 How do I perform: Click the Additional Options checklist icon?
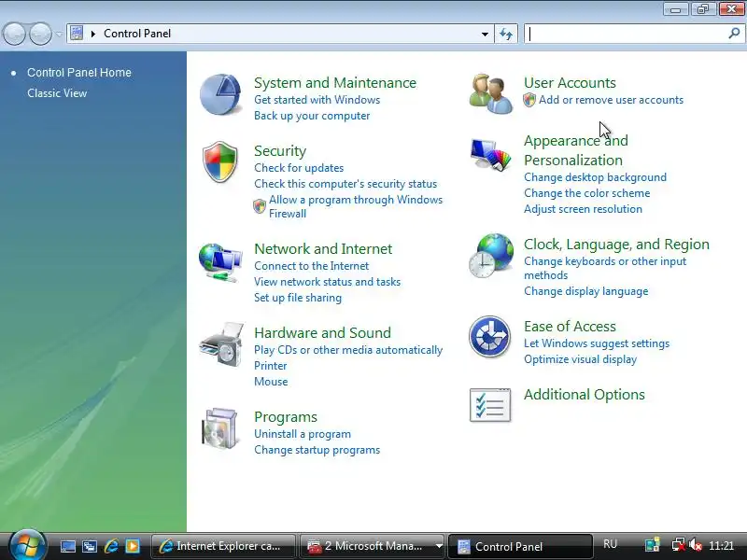coord(490,405)
